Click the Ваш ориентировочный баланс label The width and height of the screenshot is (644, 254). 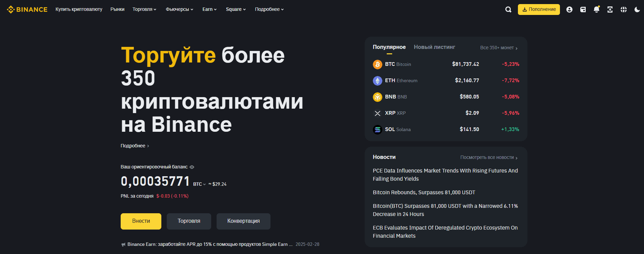tap(154, 167)
